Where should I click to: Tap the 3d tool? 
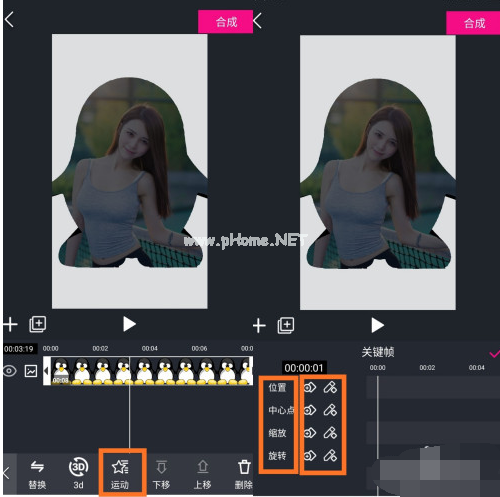78,474
